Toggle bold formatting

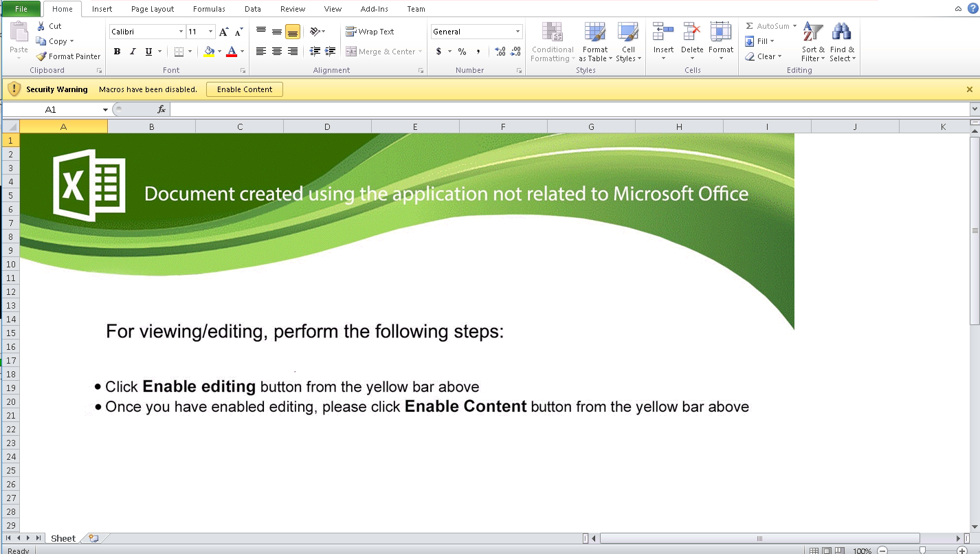click(117, 52)
